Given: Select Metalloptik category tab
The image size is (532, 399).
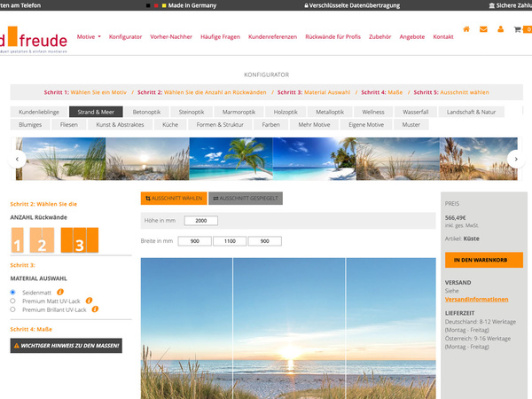Looking at the screenshot, I should click(x=330, y=112).
